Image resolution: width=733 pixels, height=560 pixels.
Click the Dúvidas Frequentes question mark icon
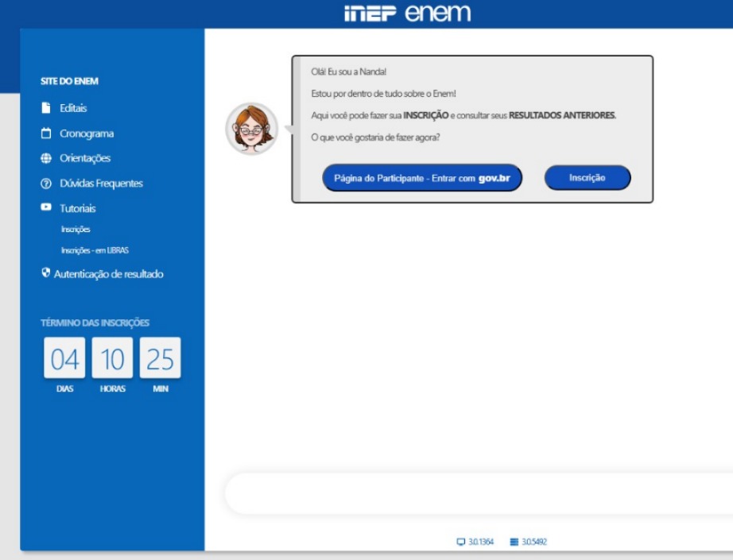tap(46, 183)
